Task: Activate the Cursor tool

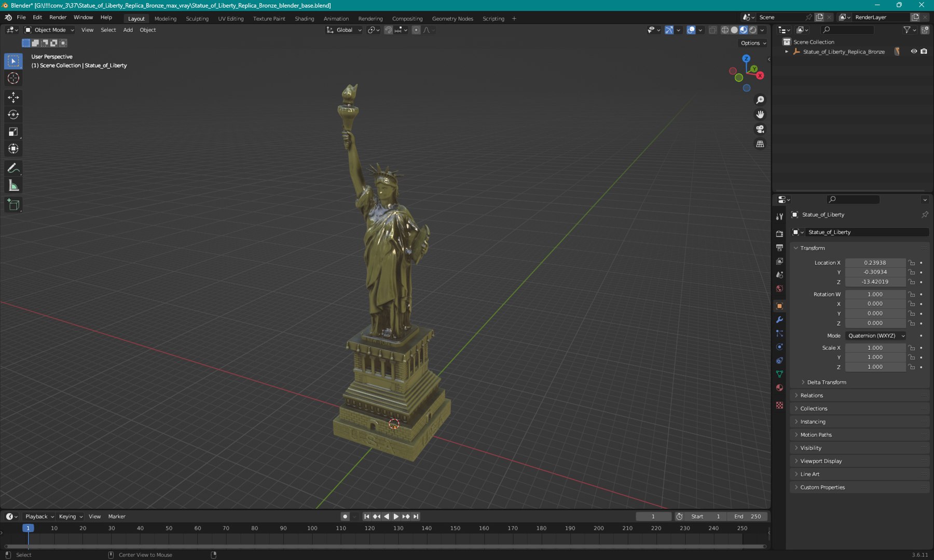Action: point(13,78)
